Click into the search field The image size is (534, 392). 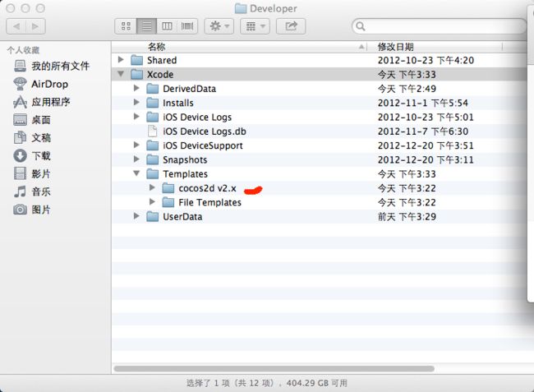[x=440, y=26]
